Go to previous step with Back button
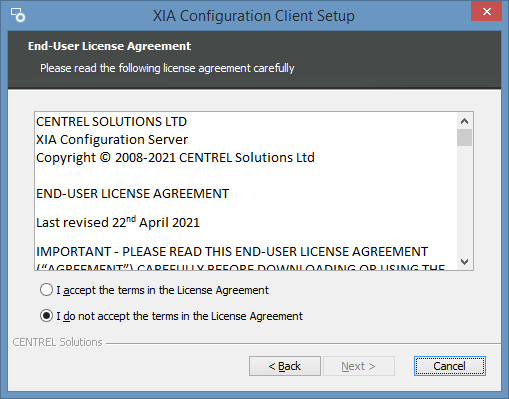This screenshot has height=399, width=509. point(285,366)
